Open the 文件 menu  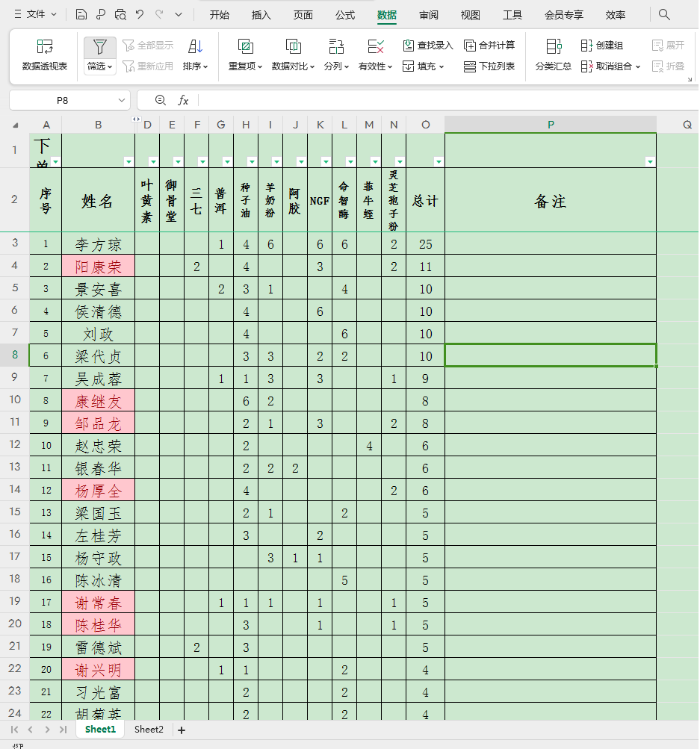36,15
